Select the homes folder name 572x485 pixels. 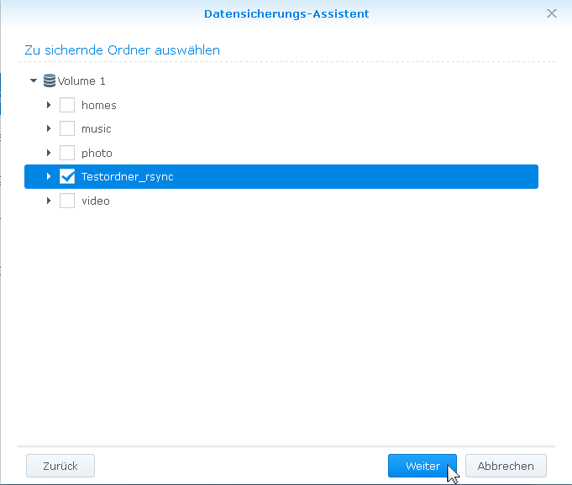pyautogui.click(x=99, y=105)
